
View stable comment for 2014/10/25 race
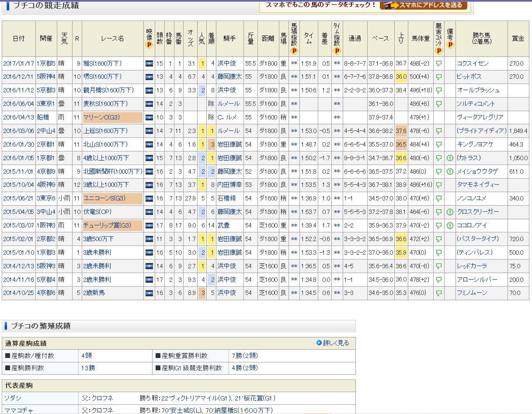pyautogui.click(x=438, y=293)
